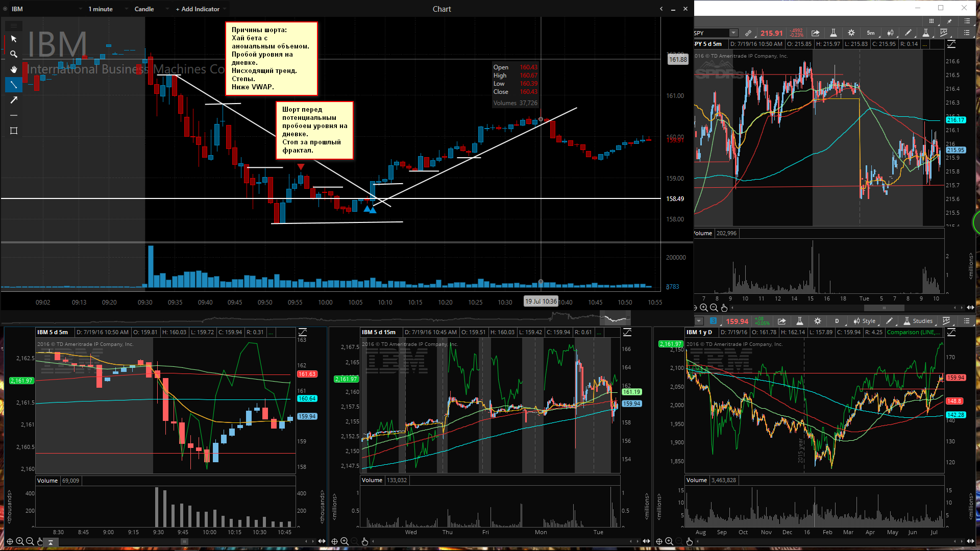Image resolution: width=980 pixels, height=551 pixels.
Task: Click the back chevron in Chart title bar
Action: click(661, 9)
